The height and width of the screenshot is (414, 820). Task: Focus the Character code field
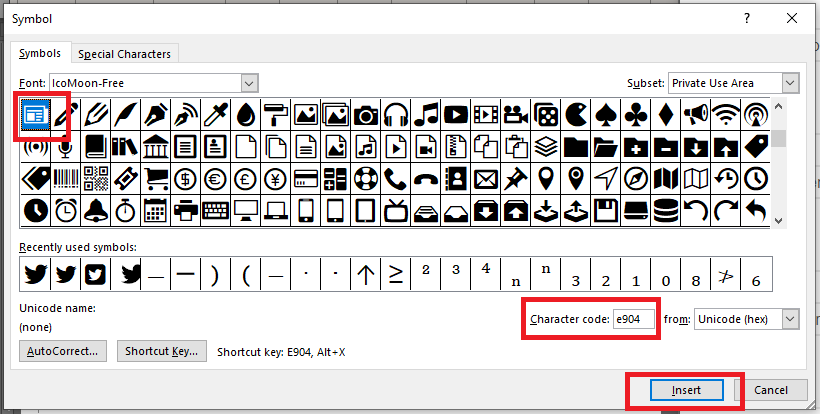point(634,319)
